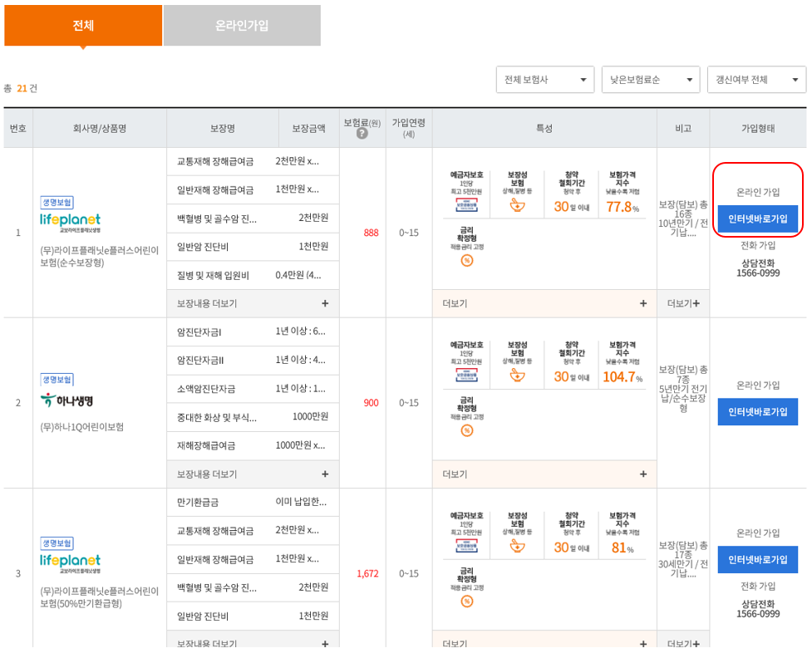Expand 특성 더보기 in Hana row
The width and height of the screenshot is (812, 658).
(x=544, y=474)
